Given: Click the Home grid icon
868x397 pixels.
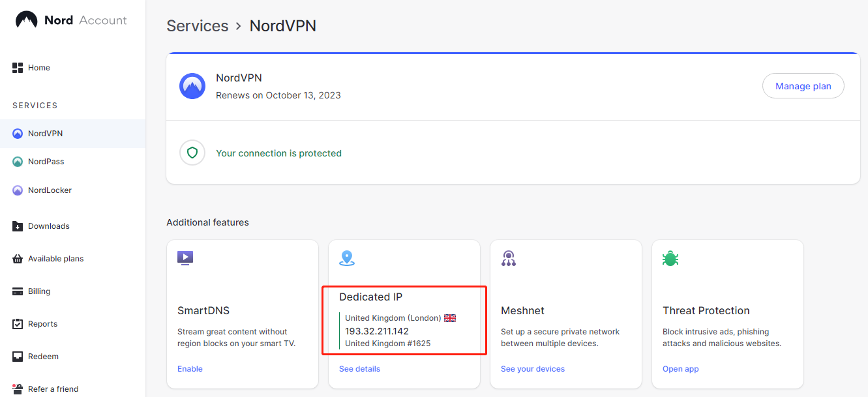Looking at the screenshot, I should click(x=18, y=68).
